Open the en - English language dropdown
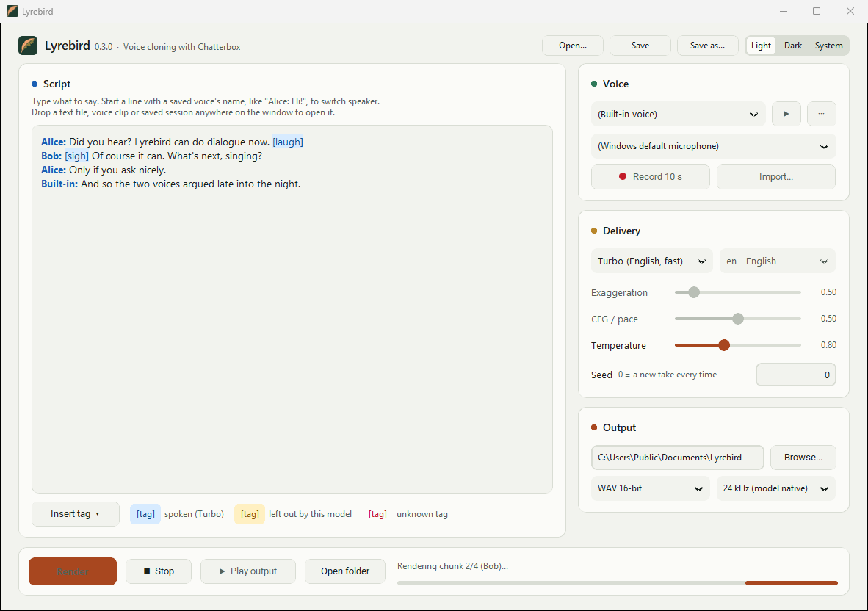 coord(777,261)
